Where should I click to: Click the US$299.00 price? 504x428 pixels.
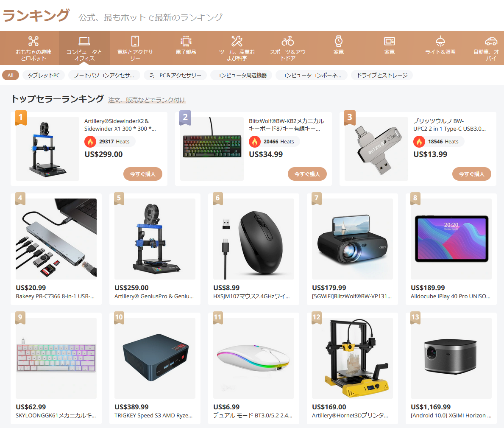[103, 154]
